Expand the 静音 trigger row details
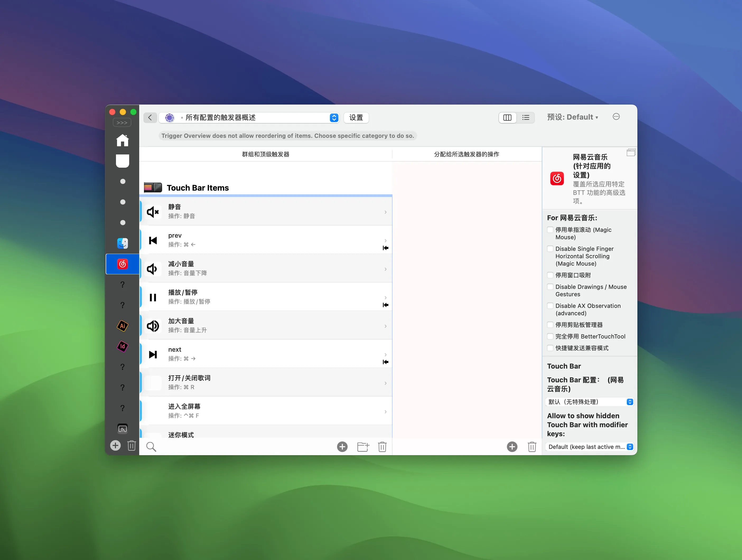This screenshot has width=742, height=560. [385, 211]
